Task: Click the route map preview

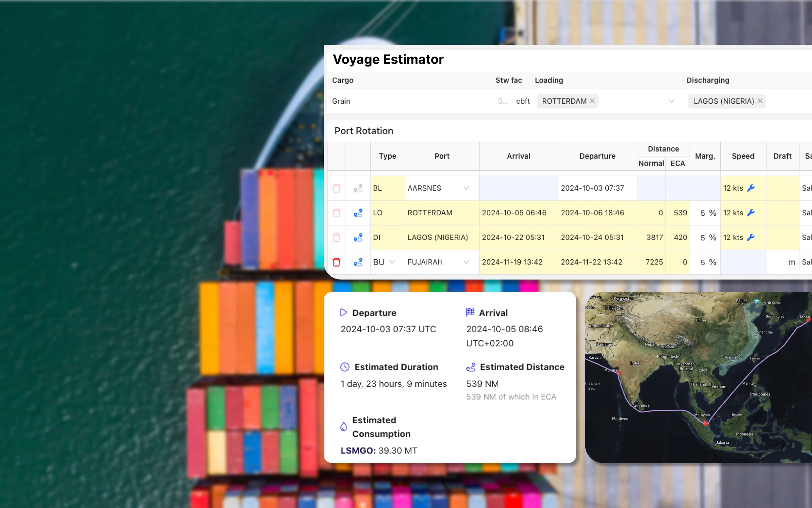Action: [699, 377]
